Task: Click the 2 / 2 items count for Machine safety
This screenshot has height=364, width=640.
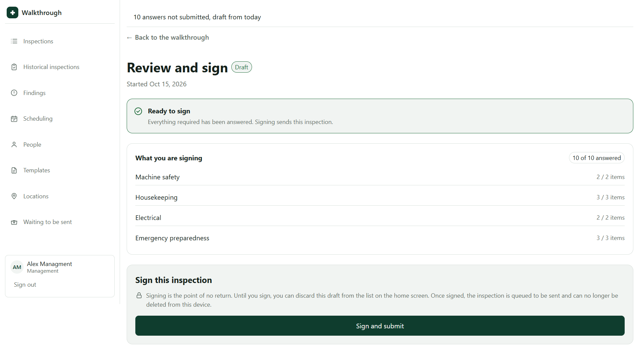Action: (x=611, y=177)
